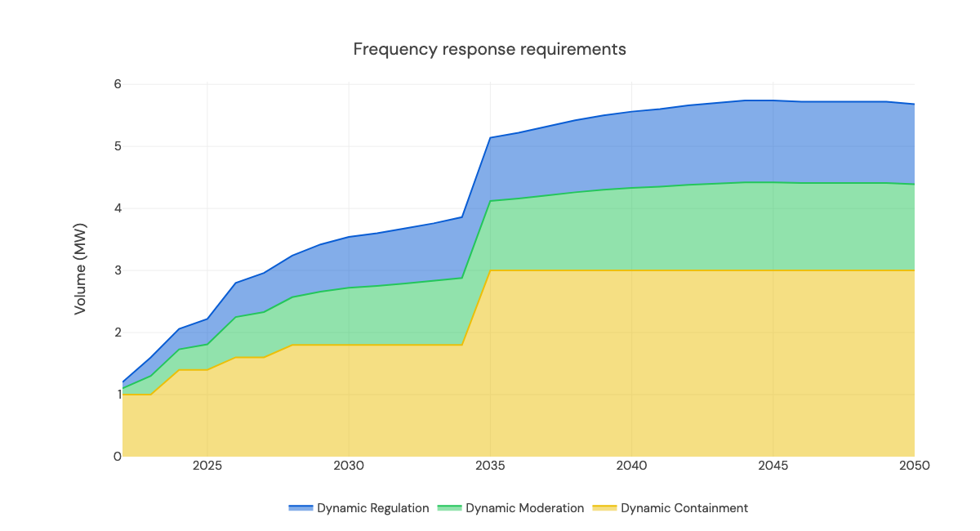Click the Dynamic Regulation legend label
This screenshot has width=980, height=531.
(x=372, y=507)
